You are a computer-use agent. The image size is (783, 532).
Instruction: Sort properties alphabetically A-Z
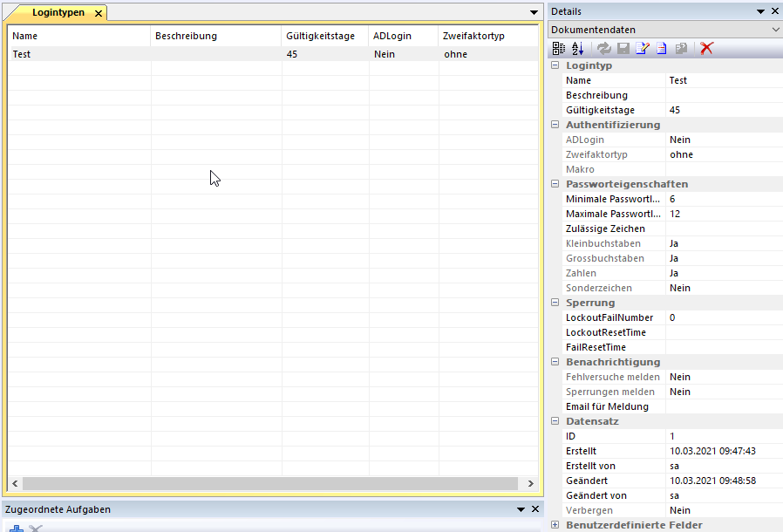tap(577, 48)
